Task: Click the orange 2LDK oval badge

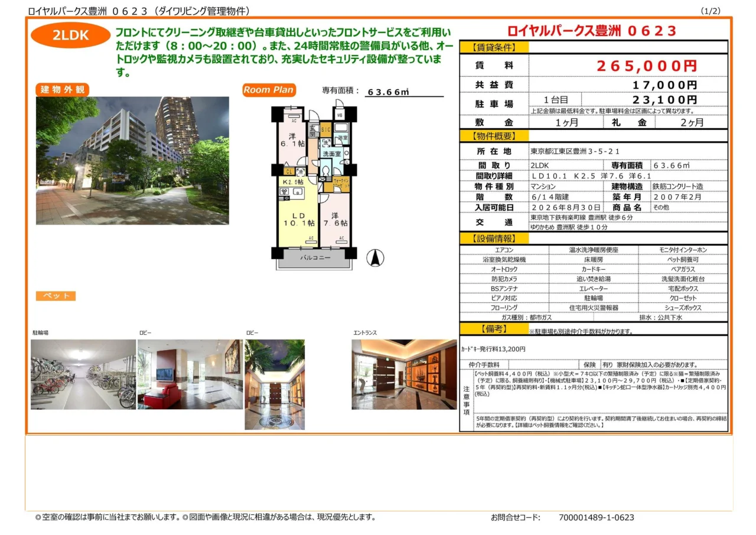Action: coord(70,35)
